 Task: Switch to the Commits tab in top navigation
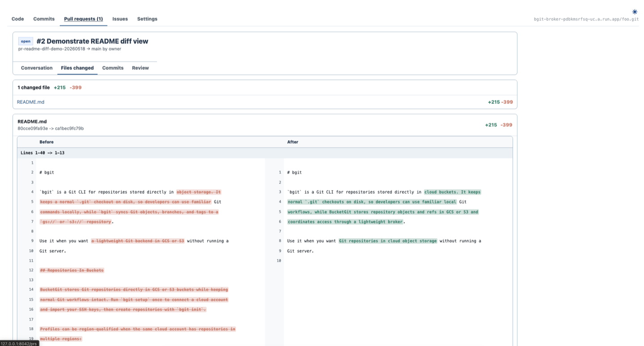tap(44, 19)
